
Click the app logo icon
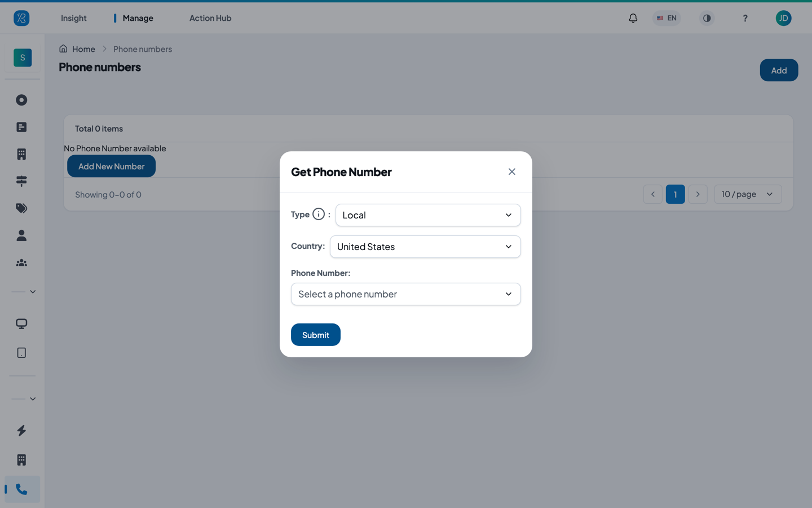(21, 18)
